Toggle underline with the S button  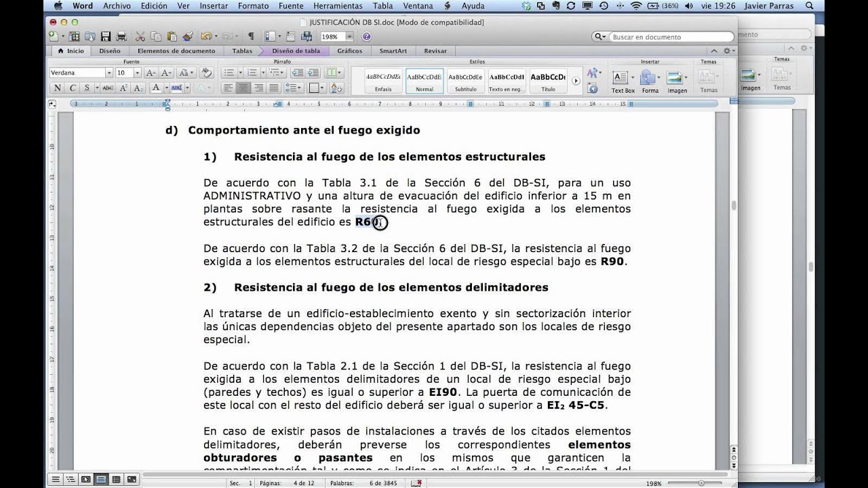pyautogui.click(x=86, y=88)
